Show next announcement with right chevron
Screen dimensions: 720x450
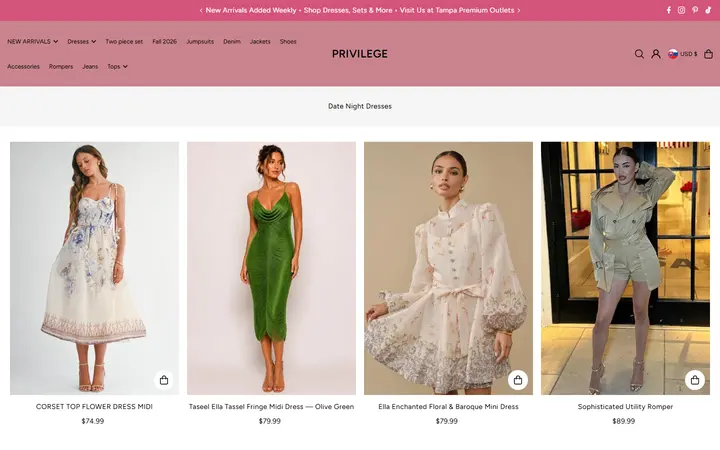point(519,10)
